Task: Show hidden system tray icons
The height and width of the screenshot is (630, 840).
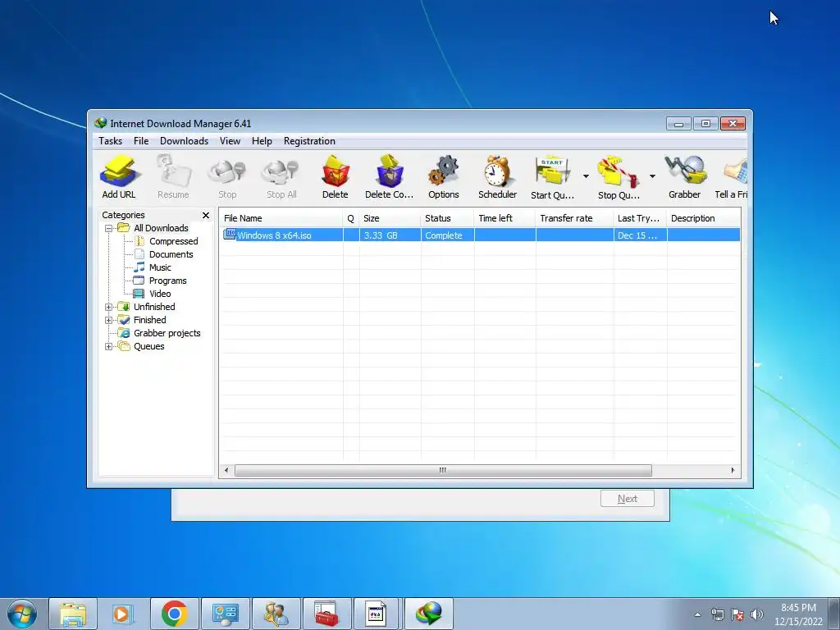Action: [697, 614]
